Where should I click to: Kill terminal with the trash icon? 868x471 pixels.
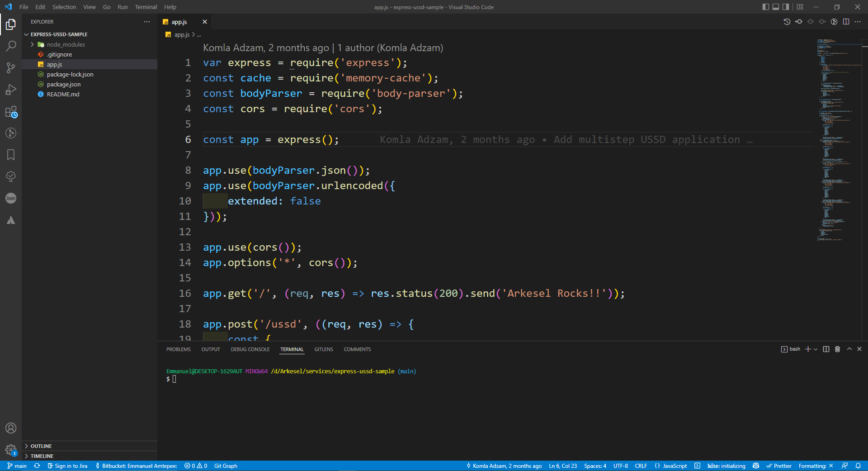(837, 349)
